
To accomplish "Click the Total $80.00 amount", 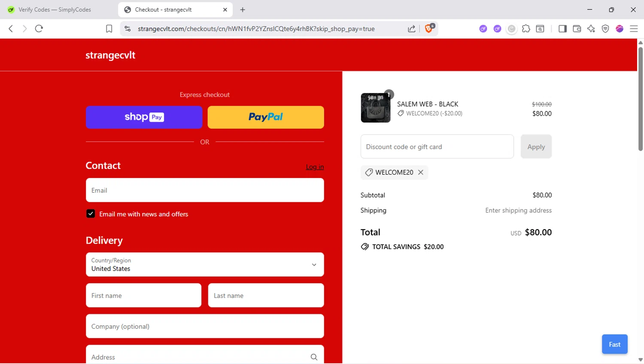I will tap(538, 232).
